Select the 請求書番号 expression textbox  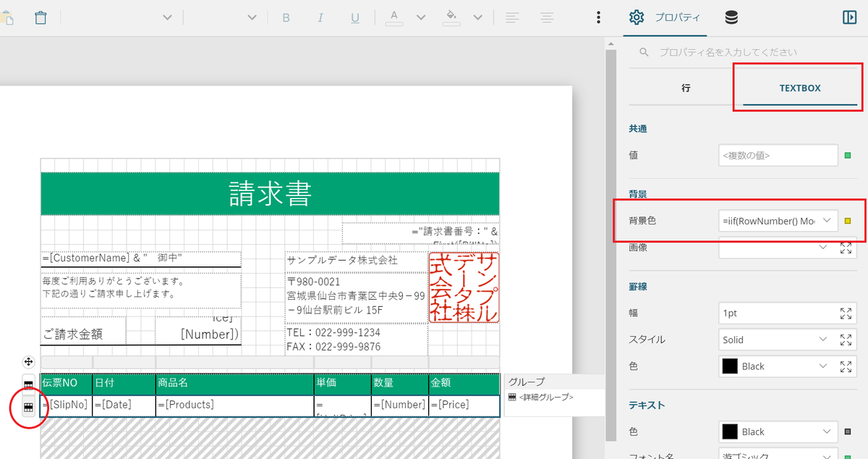pyautogui.click(x=421, y=233)
